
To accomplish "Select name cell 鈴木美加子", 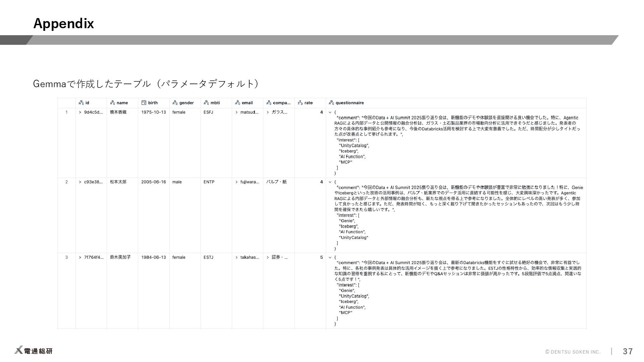I will tap(120, 257).
